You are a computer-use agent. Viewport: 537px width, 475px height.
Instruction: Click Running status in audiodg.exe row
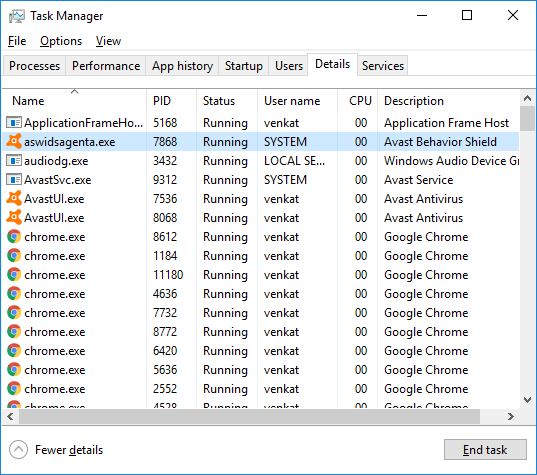coord(225,161)
